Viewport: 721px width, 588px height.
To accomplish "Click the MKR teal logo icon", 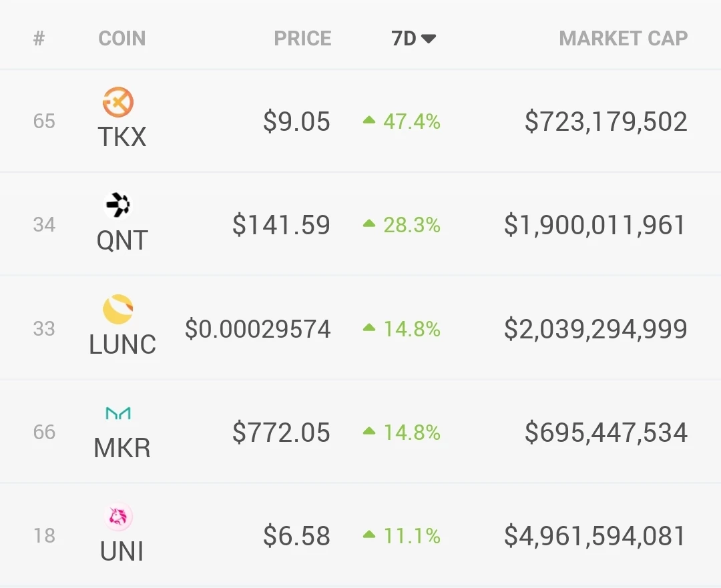I will 118,413.
